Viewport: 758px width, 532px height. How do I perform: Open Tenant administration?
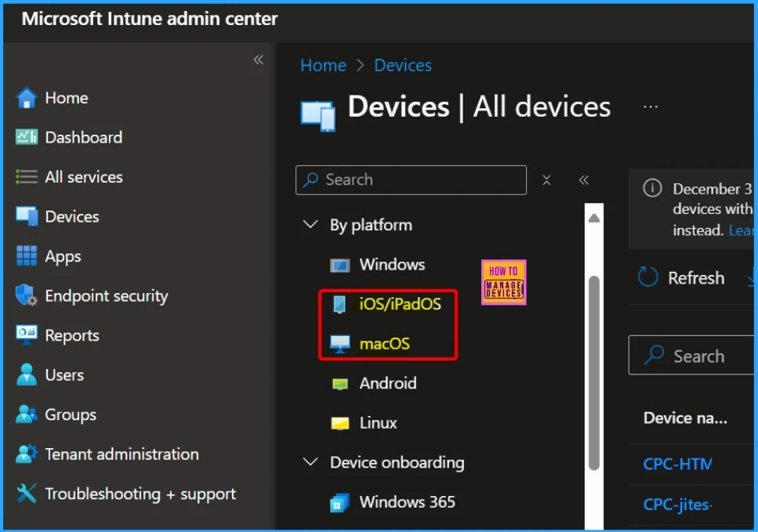(x=121, y=454)
